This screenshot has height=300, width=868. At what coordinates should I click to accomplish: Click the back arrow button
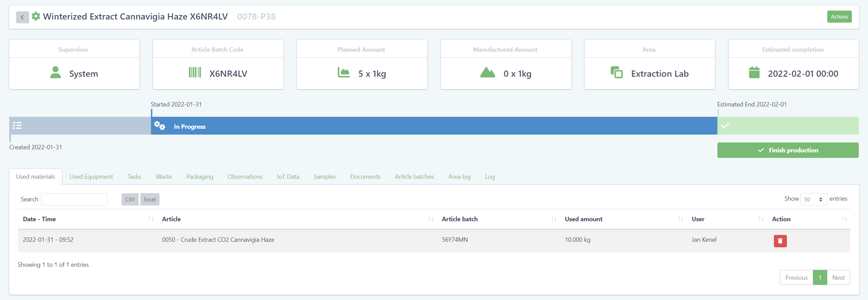pos(22,17)
